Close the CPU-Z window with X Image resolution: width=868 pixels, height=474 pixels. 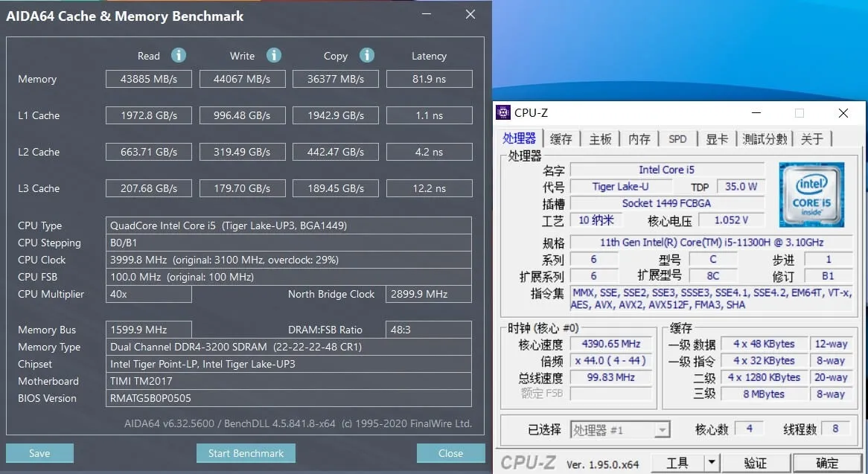pyautogui.click(x=843, y=113)
